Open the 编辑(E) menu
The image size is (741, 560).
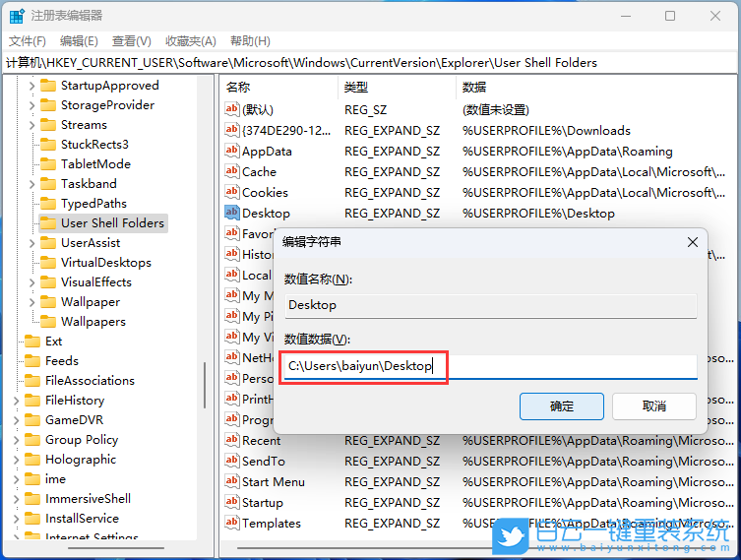point(79,41)
